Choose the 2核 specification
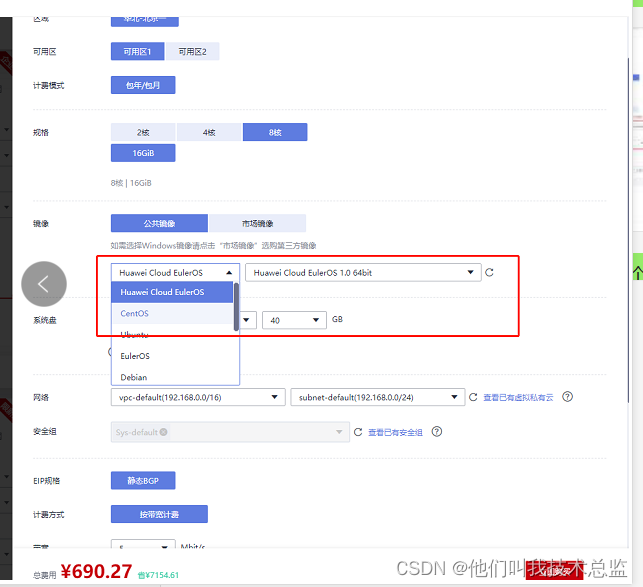Screen dimensions: 643x587 (x=143, y=132)
